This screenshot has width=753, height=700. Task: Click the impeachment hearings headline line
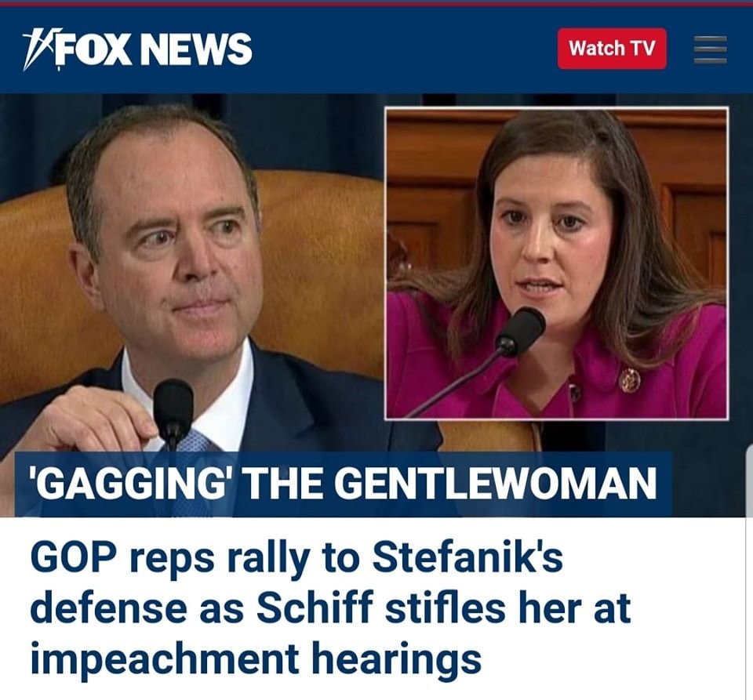click(256, 658)
